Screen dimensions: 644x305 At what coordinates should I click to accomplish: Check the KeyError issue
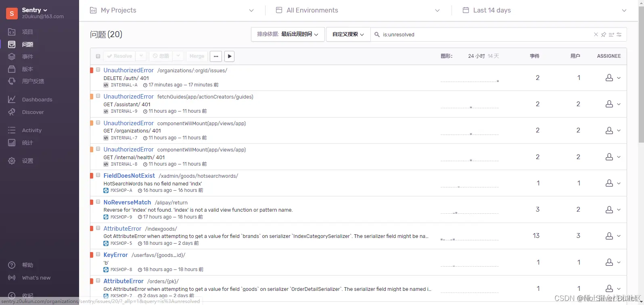[x=98, y=254]
